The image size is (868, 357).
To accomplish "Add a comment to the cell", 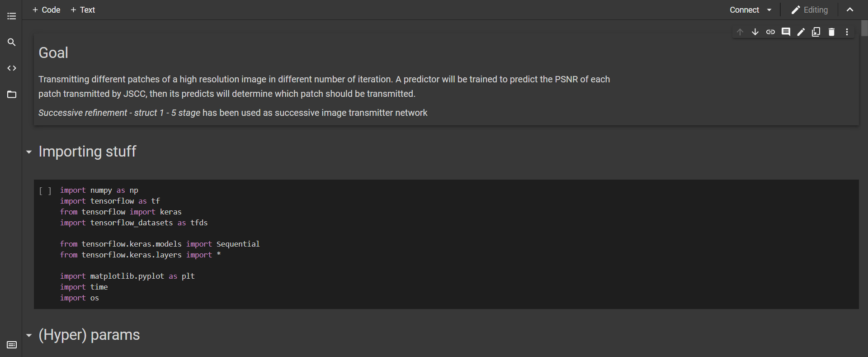I will [786, 32].
